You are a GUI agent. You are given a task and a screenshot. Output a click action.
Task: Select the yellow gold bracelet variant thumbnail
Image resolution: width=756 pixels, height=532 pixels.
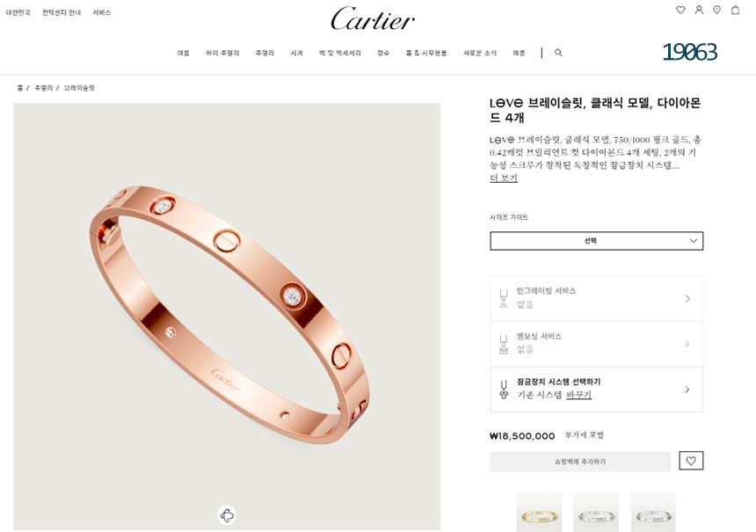click(x=539, y=513)
